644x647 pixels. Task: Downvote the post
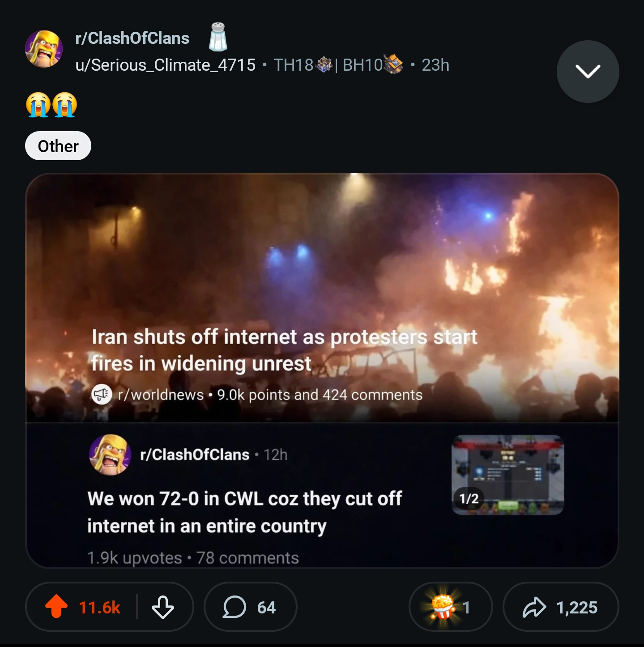162,607
